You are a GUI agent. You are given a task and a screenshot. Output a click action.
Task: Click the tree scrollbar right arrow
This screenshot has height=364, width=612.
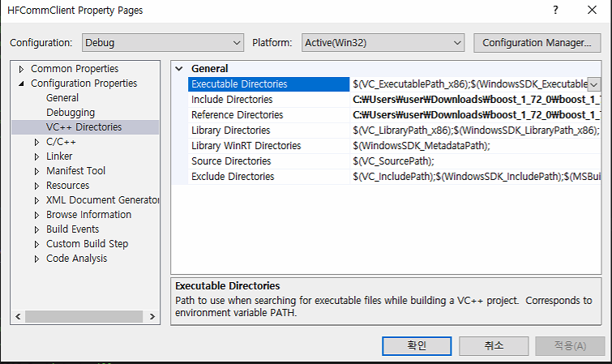pyautogui.click(x=152, y=316)
